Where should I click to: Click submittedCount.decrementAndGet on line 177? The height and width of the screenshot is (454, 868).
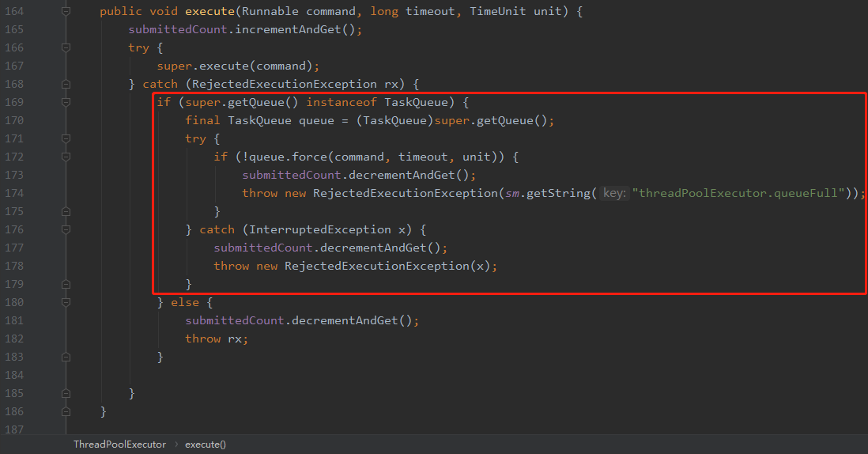(327, 248)
